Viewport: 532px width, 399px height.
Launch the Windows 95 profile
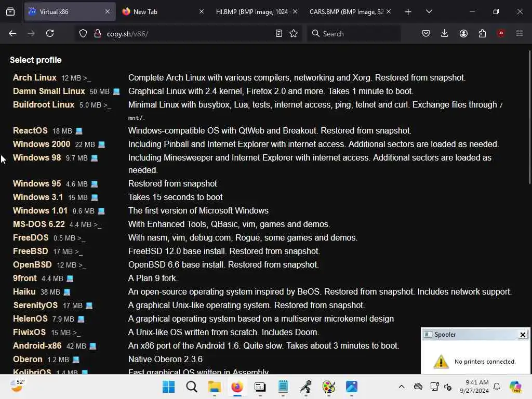point(37,183)
